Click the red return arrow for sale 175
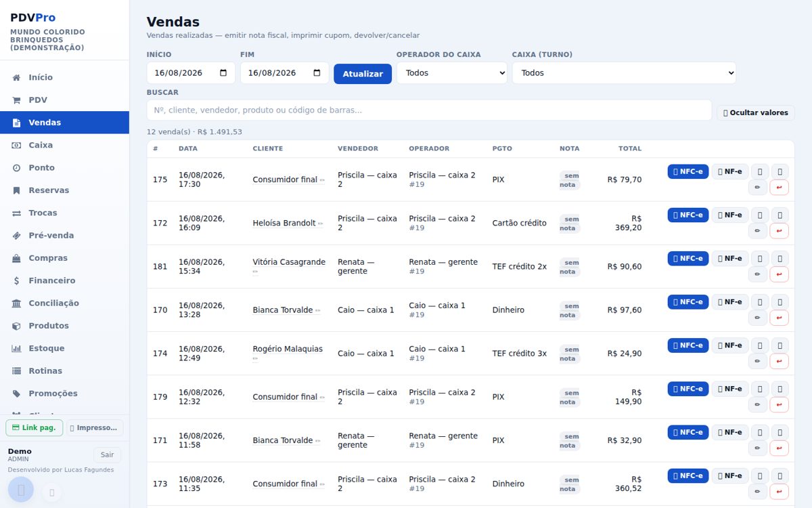Viewport: 812px width, 508px height. click(780, 188)
